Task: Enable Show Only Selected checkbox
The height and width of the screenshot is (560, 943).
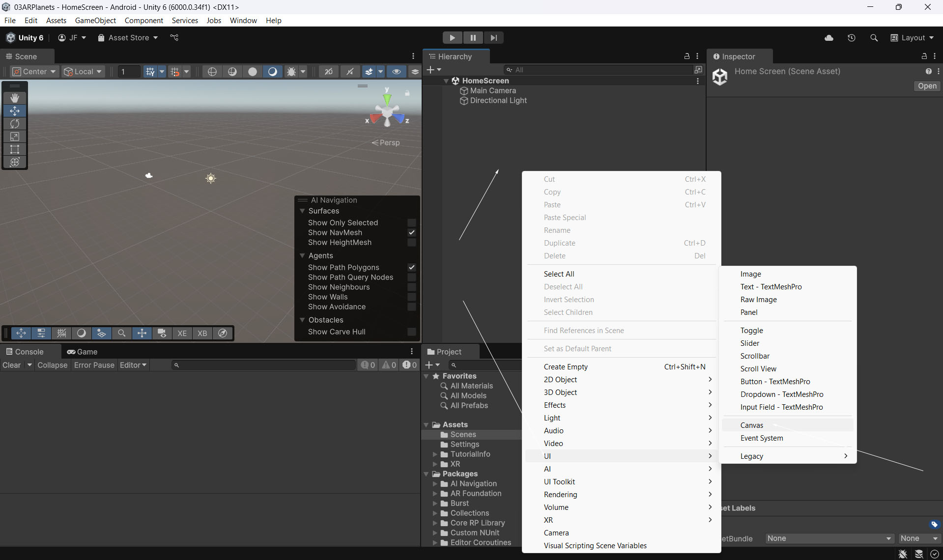Action: 412,223
